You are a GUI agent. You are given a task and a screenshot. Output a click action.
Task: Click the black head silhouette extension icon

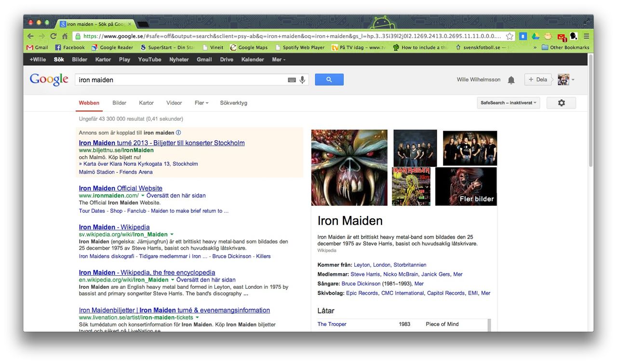(574, 36)
